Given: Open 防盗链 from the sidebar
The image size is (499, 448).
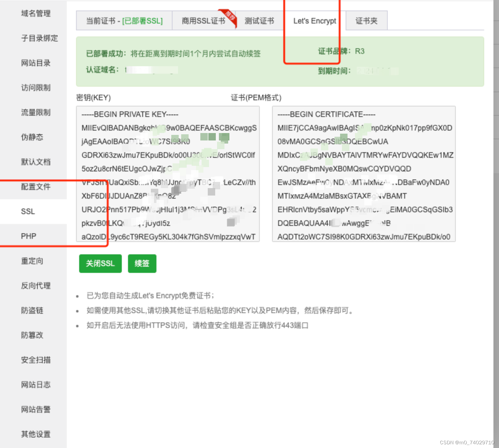Looking at the screenshot, I should [32, 311].
